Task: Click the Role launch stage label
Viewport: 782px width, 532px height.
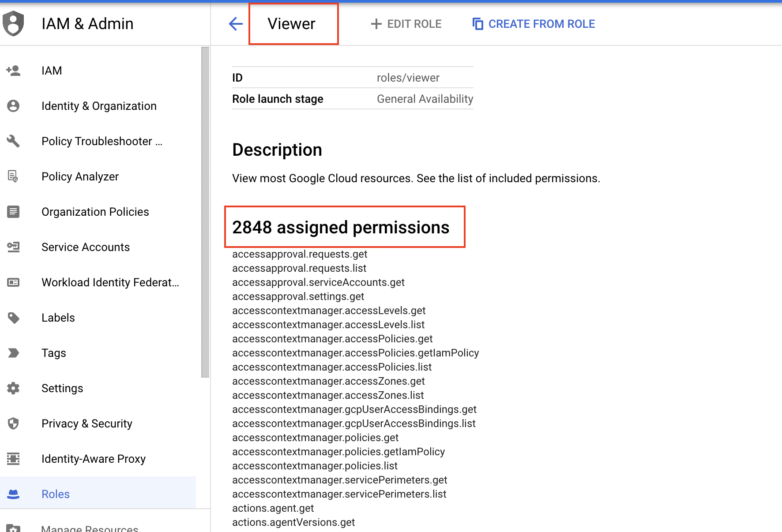Action: click(278, 99)
